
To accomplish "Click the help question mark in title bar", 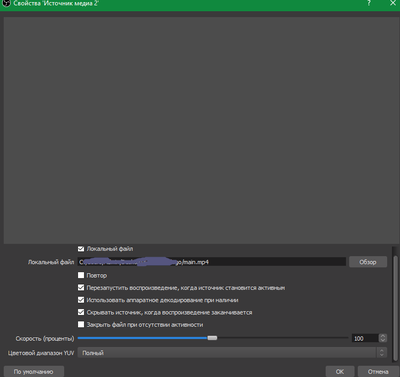I will click(369, 3).
